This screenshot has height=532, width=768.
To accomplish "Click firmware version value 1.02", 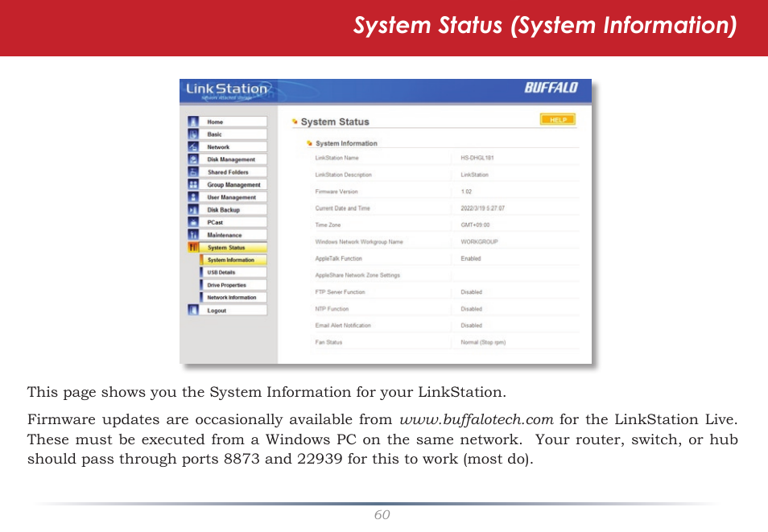I will coord(466,192).
